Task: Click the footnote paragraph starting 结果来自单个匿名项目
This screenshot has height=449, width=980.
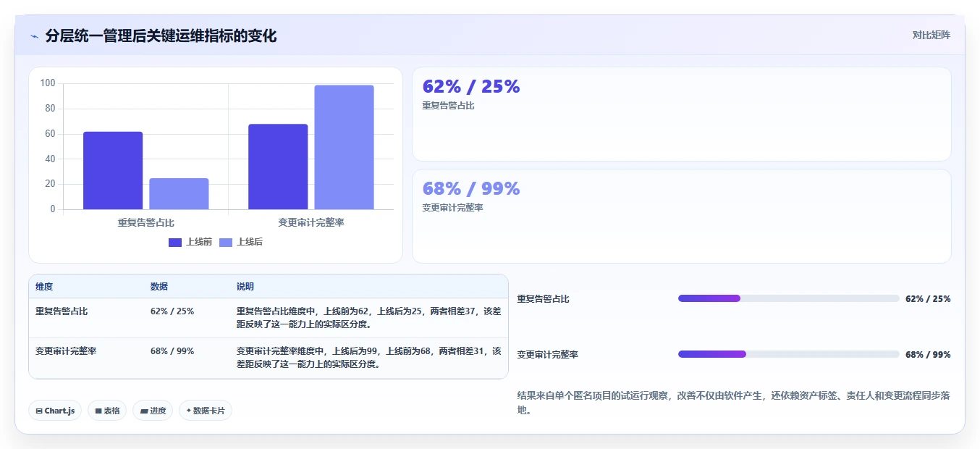Action: pyautogui.click(x=734, y=403)
